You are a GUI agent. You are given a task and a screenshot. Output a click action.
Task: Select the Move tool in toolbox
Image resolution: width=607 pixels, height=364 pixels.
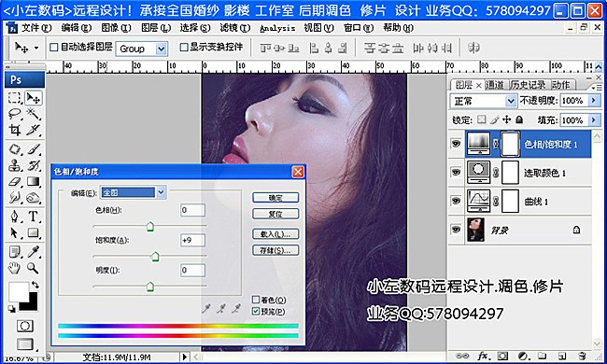tap(34, 98)
